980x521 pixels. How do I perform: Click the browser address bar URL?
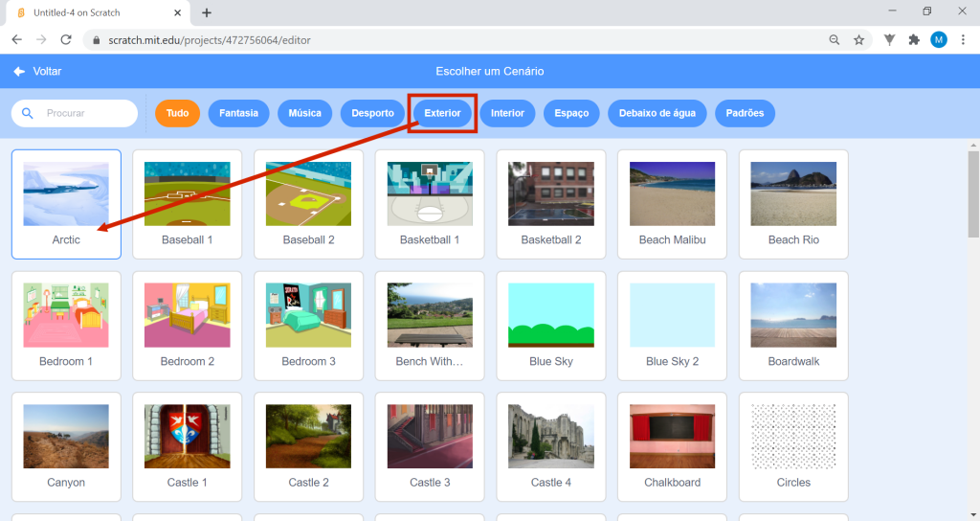(210, 40)
